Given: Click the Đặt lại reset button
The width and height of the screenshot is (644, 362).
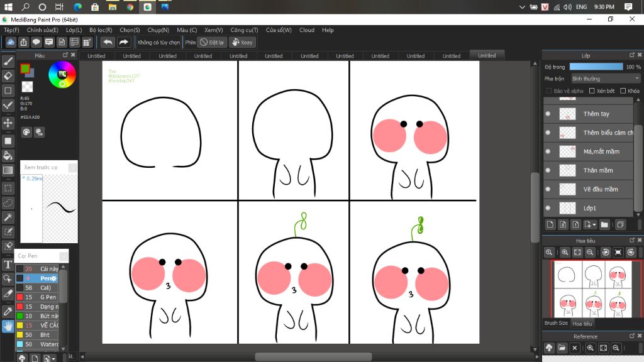Looking at the screenshot, I should click(212, 42).
